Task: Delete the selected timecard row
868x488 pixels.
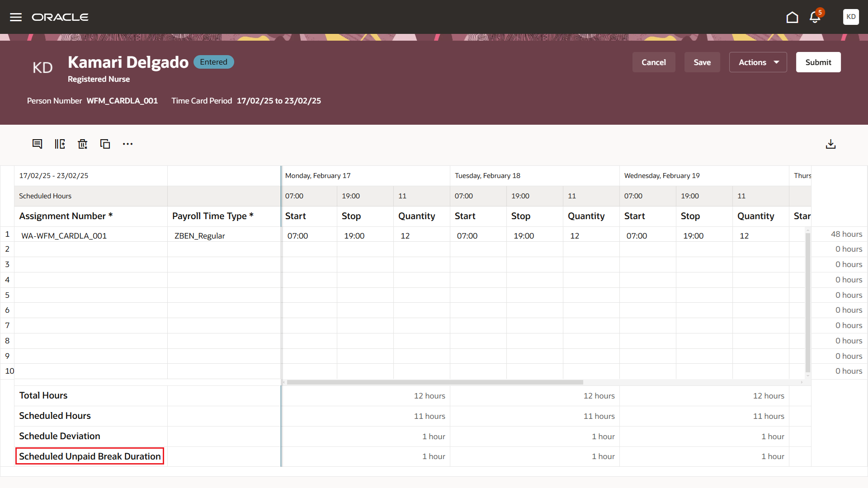Action: [82, 144]
